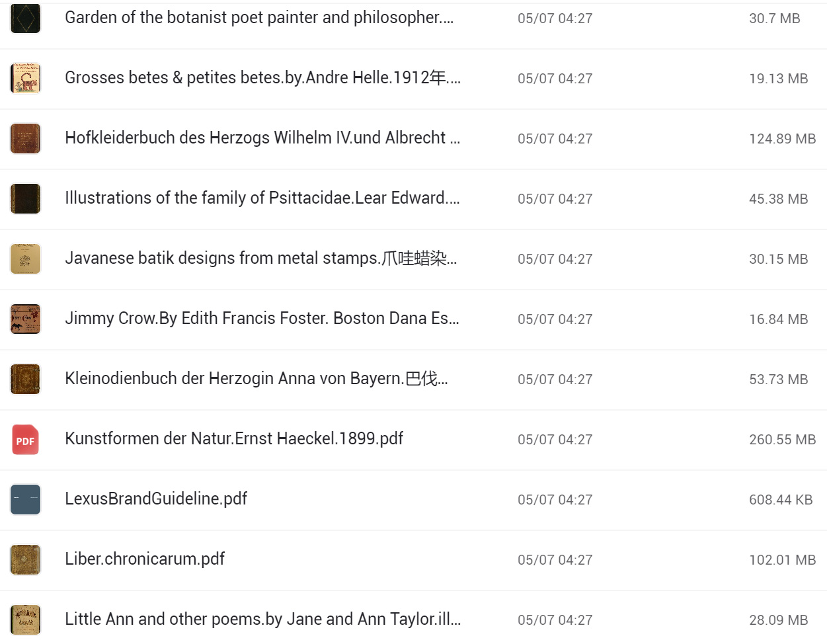
Task: Click the 124.89 MB size in the Hofkleiderbuch row
Action: (x=782, y=139)
